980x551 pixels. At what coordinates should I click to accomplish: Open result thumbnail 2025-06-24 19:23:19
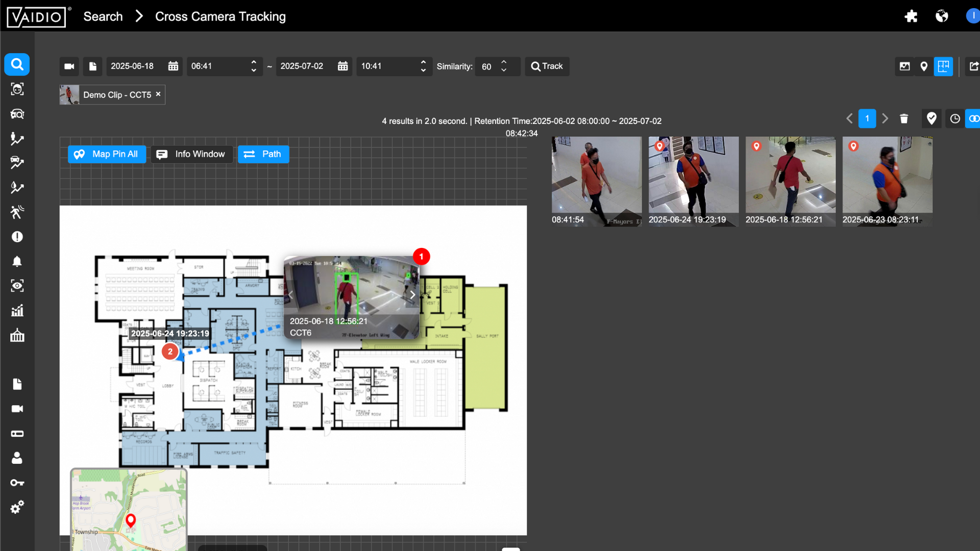click(x=694, y=181)
